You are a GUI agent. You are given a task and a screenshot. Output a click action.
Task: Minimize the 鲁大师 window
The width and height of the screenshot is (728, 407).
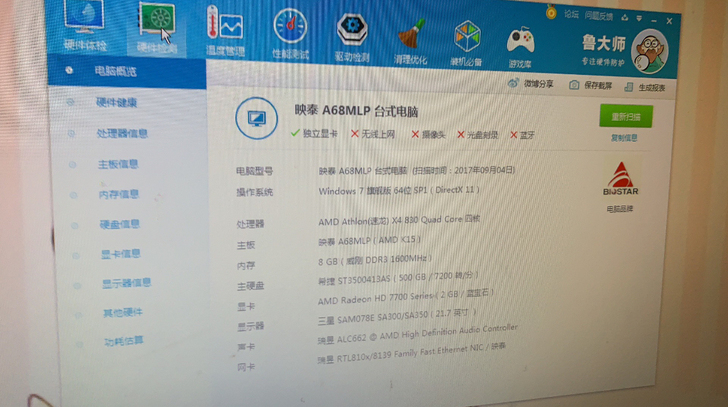click(654, 21)
